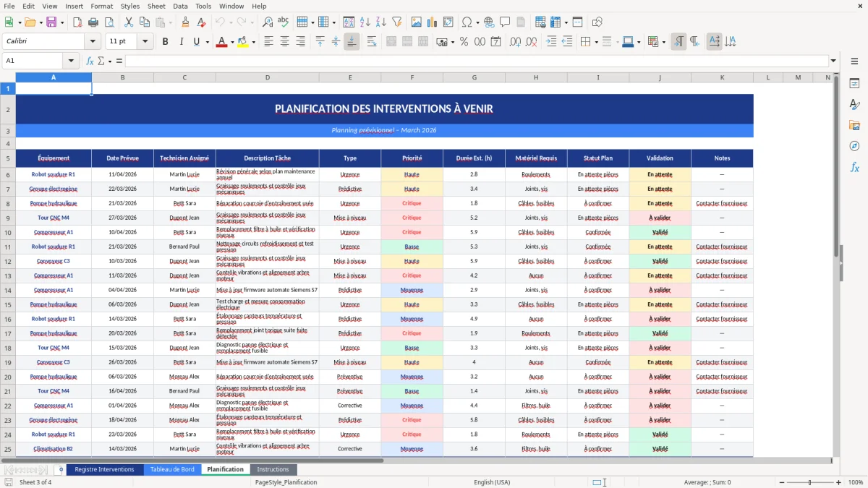Toggle Underline formatting
The height and width of the screenshot is (488, 868).
(196, 42)
